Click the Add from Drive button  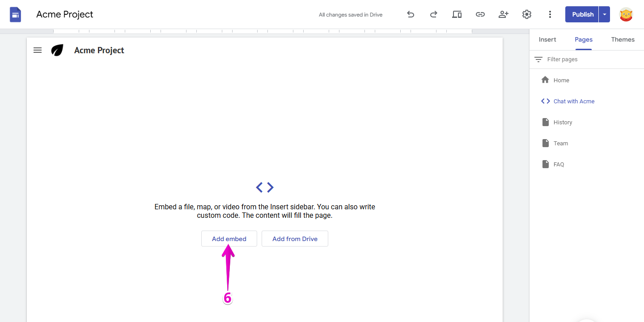click(x=295, y=239)
